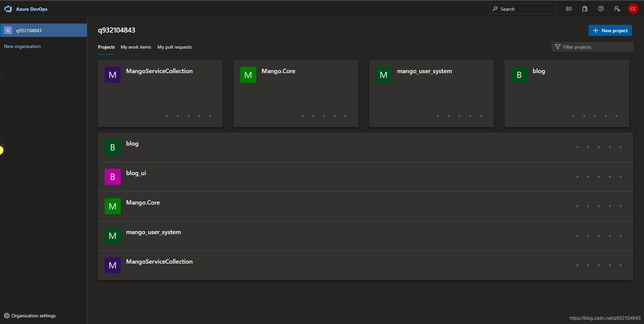Click the M avatar on mango_user_system card
644x324 pixels.
tap(384, 75)
